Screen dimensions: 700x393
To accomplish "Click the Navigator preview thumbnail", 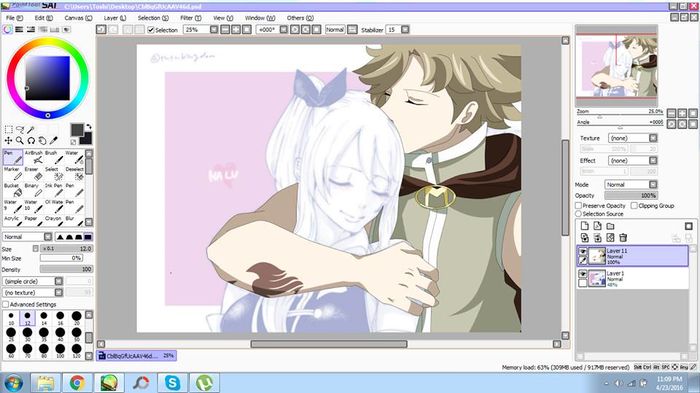I will (616, 66).
